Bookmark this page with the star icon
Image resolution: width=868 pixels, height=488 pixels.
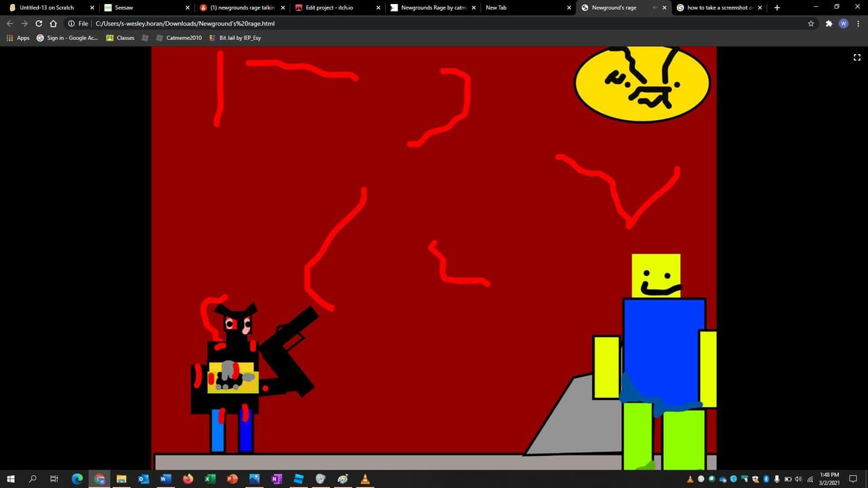tap(811, 23)
